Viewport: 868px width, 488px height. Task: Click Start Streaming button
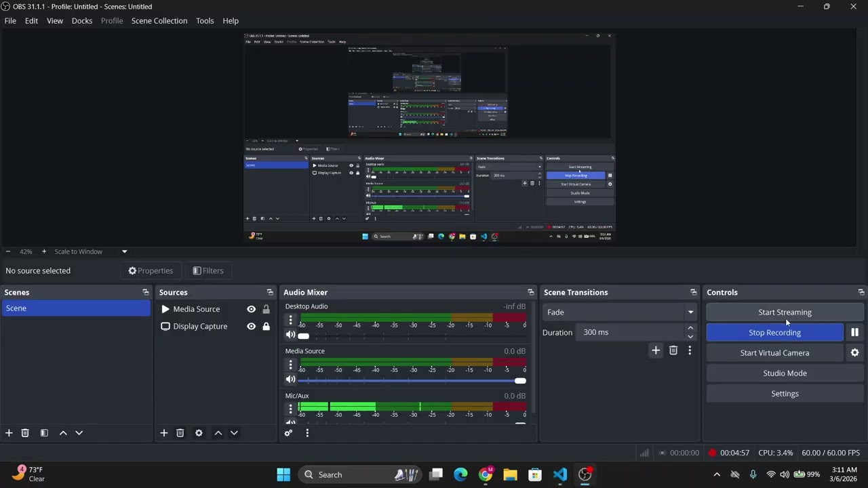coord(785,312)
